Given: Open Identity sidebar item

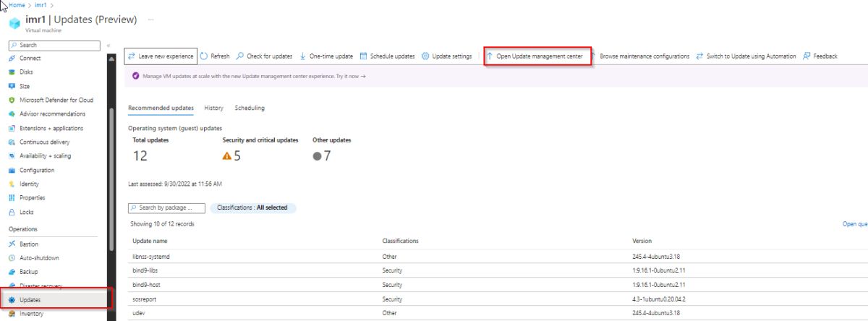Looking at the screenshot, I should pos(30,184).
